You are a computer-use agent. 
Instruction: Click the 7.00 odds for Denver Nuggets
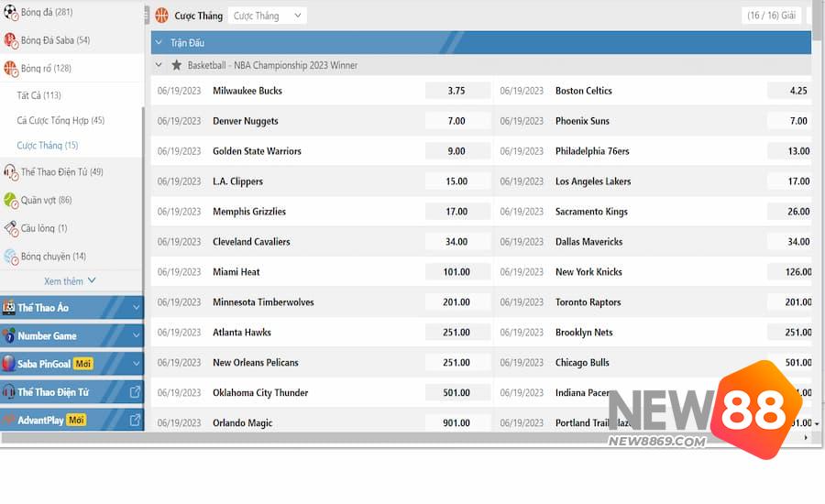click(x=456, y=121)
